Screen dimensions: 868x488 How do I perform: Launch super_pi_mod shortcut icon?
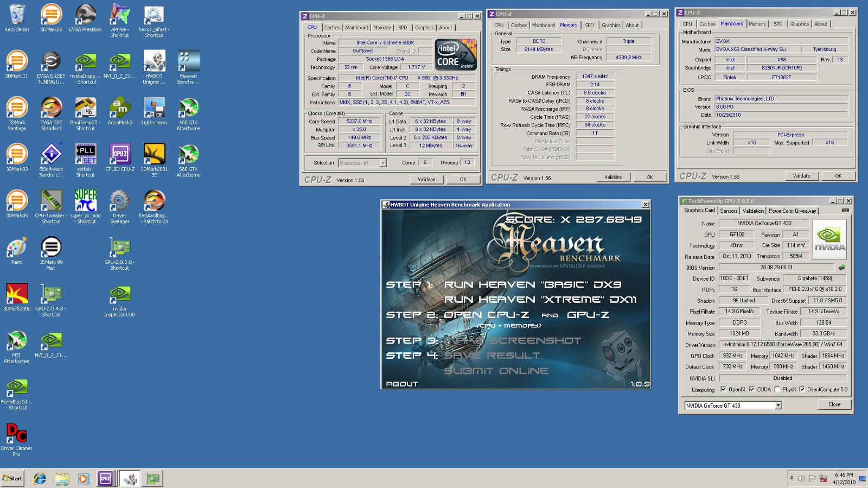coord(85,207)
